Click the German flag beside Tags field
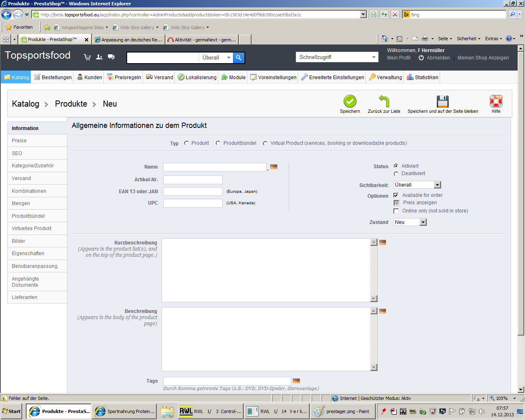The width and height of the screenshot is (525, 420). click(x=296, y=381)
